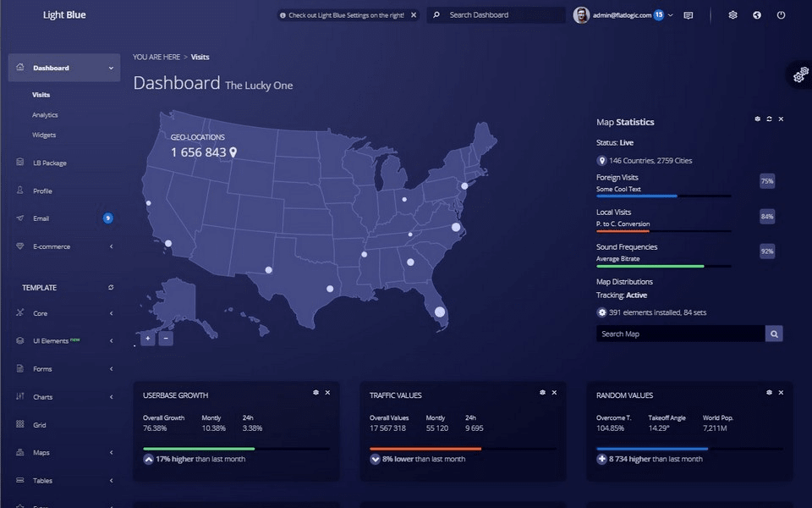
Task: Zoom out on the map
Action: coord(166,338)
